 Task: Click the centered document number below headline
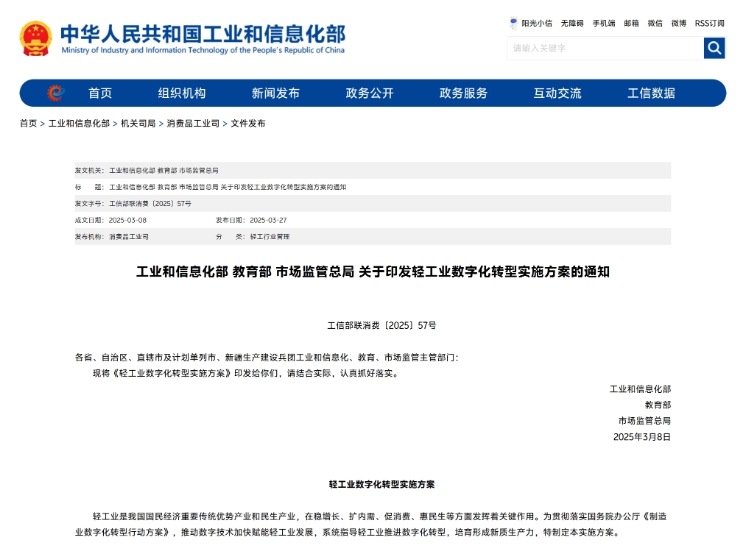pyautogui.click(x=381, y=325)
